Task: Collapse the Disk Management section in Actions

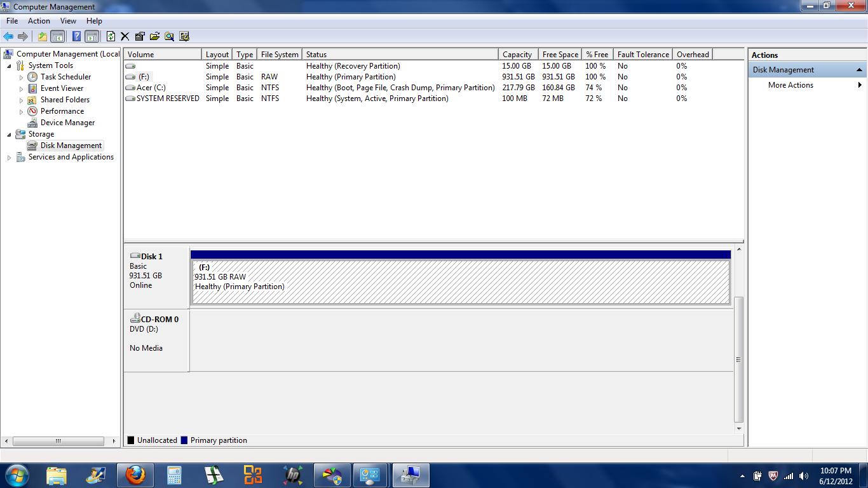Action: click(859, 70)
